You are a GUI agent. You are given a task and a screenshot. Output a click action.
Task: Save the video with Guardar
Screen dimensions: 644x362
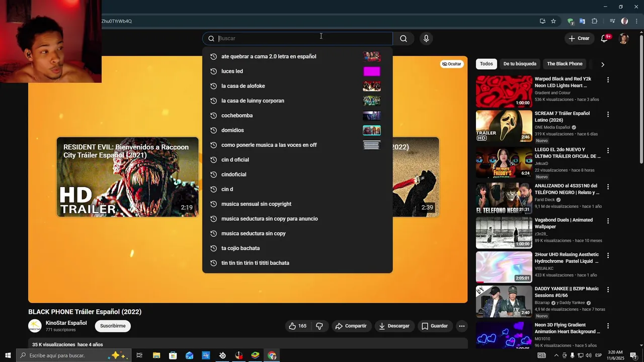(435, 326)
